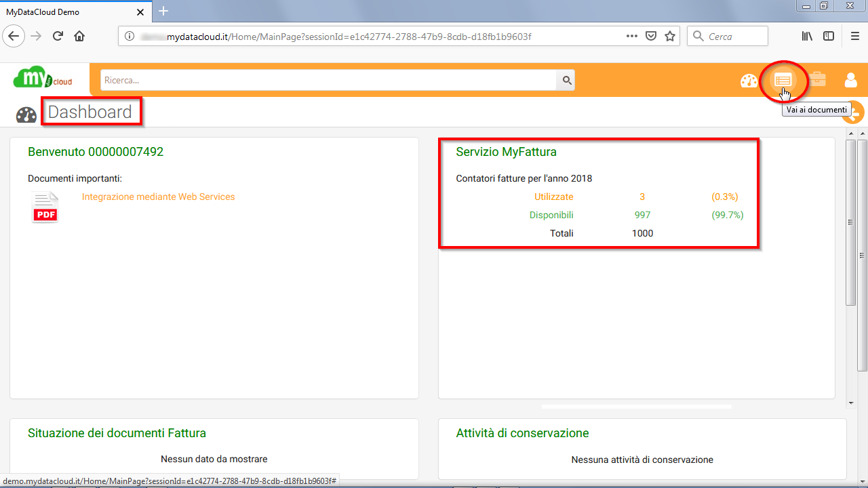Open page actions three-dot menu
868x488 pixels.
click(x=631, y=37)
